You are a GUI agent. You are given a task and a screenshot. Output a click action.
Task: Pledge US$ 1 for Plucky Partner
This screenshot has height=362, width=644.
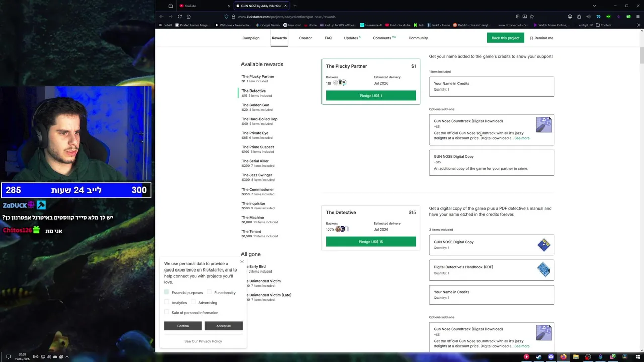(371, 96)
